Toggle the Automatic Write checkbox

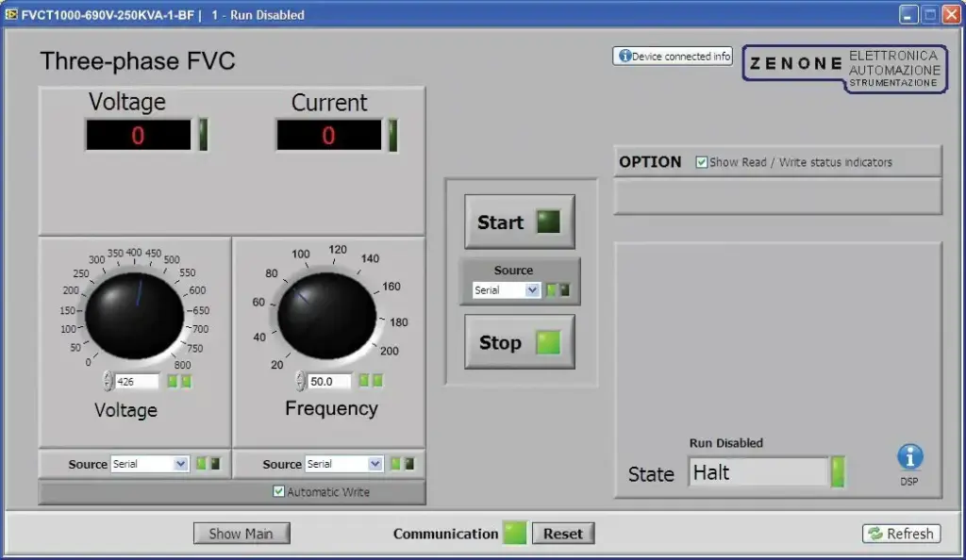pos(278,491)
